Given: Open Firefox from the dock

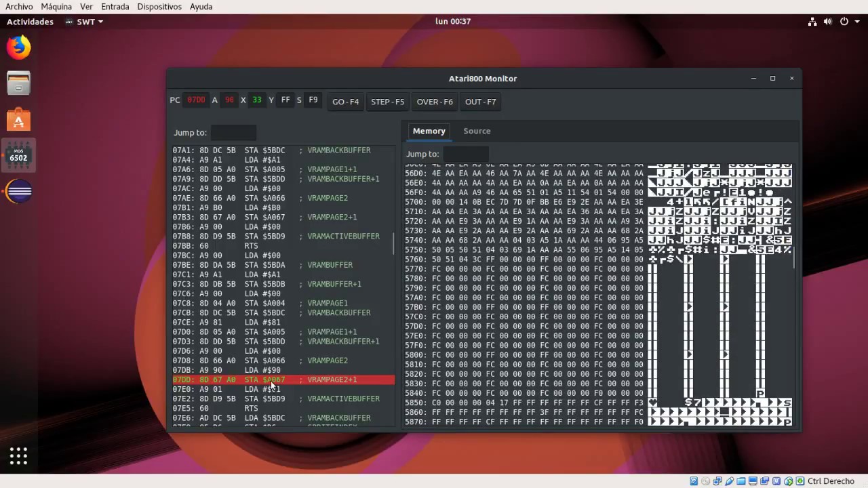Looking at the screenshot, I should (x=18, y=47).
